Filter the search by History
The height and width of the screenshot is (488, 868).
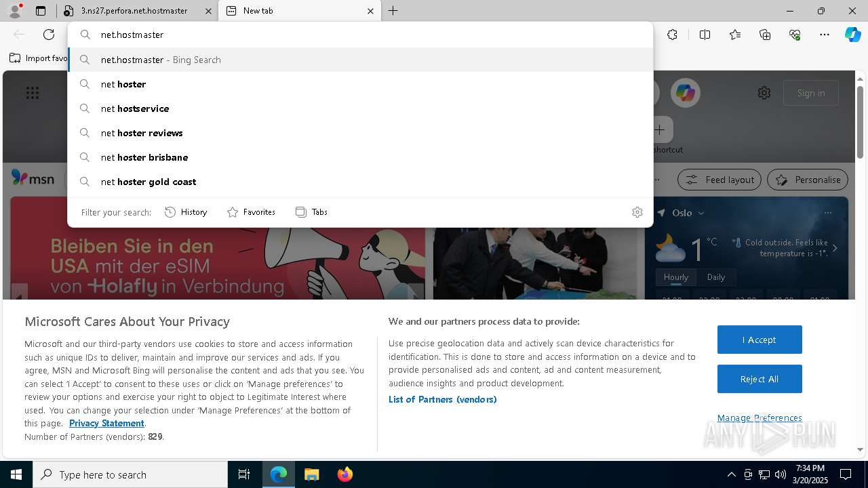click(x=186, y=212)
